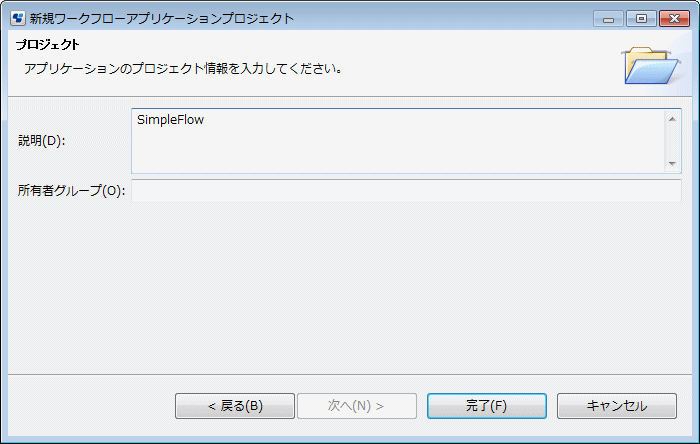
Task: Minimize the new project dialog window
Action: point(608,19)
